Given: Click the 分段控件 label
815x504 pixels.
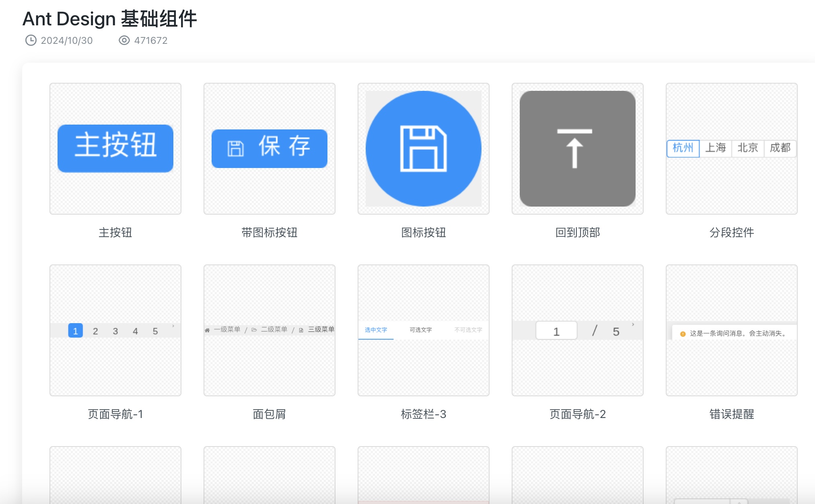Looking at the screenshot, I should click(x=732, y=232).
